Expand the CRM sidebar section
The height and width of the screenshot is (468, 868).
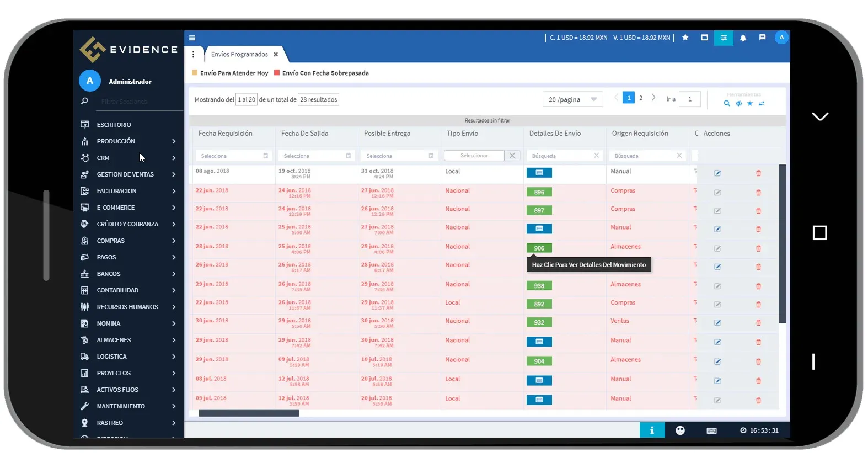tap(128, 158)
